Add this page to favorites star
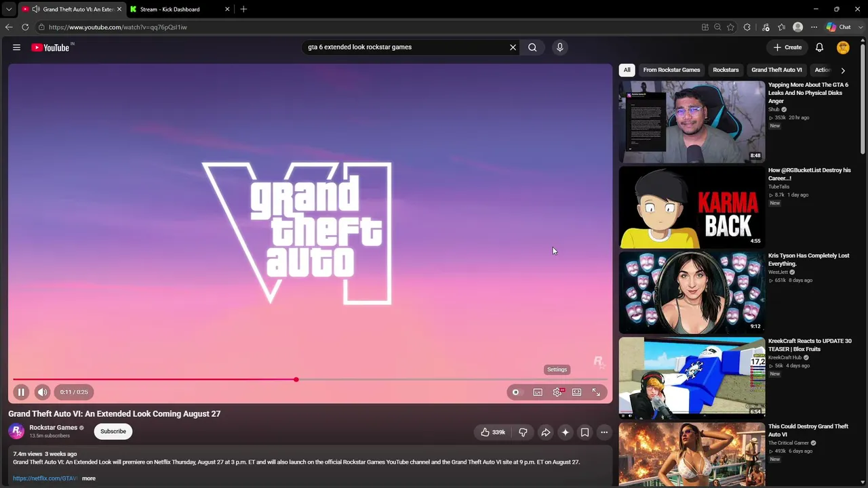 click(730, 27)
